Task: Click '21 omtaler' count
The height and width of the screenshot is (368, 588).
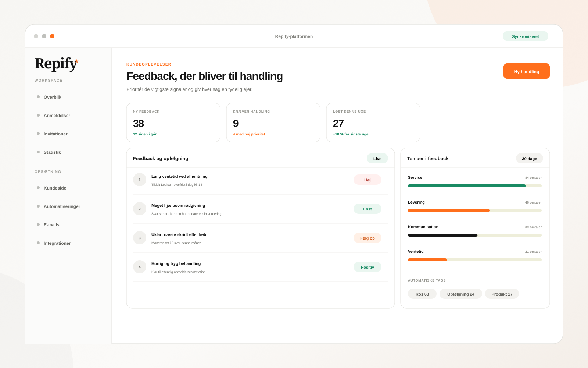Action: click(x=533, y=252)
